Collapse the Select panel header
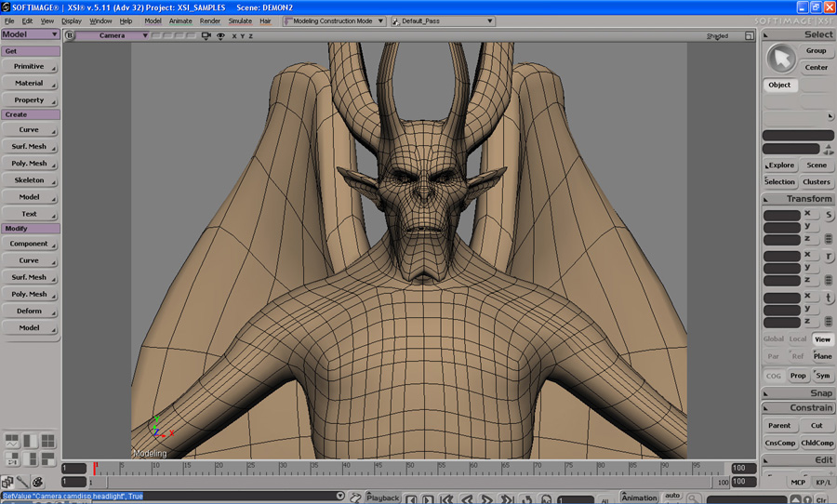The height and width of the screenshot is (504, 837). (x=798, y=34)
